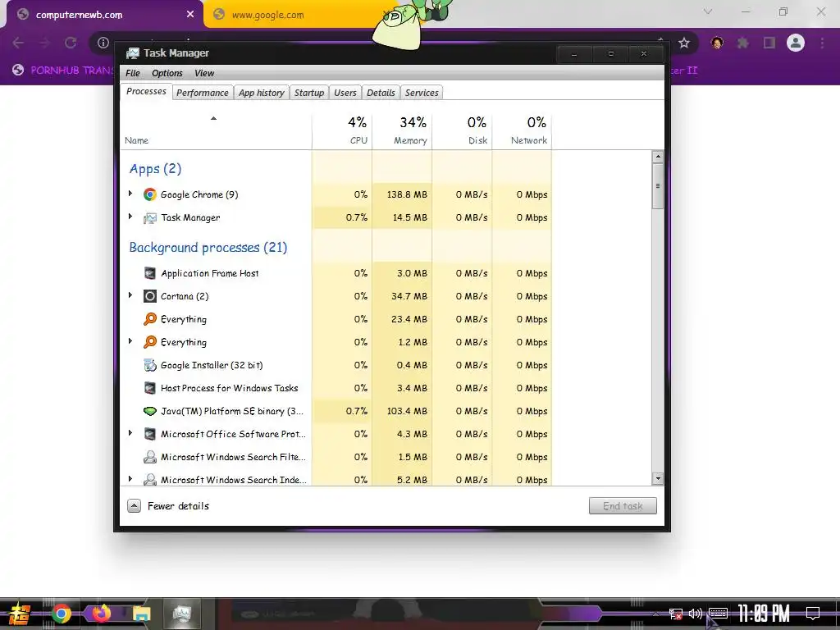This screenshot has width=840, height=630.
Task: Open File Explorer from the taskbar
Action: [141, 614]
